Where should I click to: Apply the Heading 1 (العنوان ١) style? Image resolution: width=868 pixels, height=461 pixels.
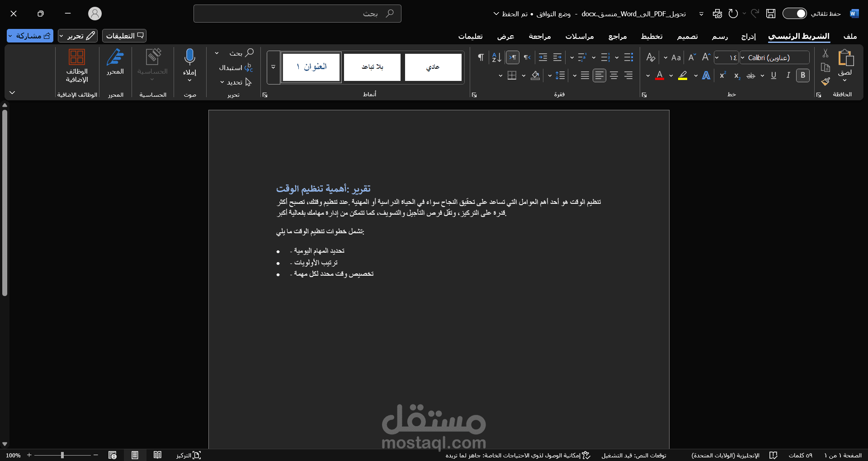coord(311,67)
